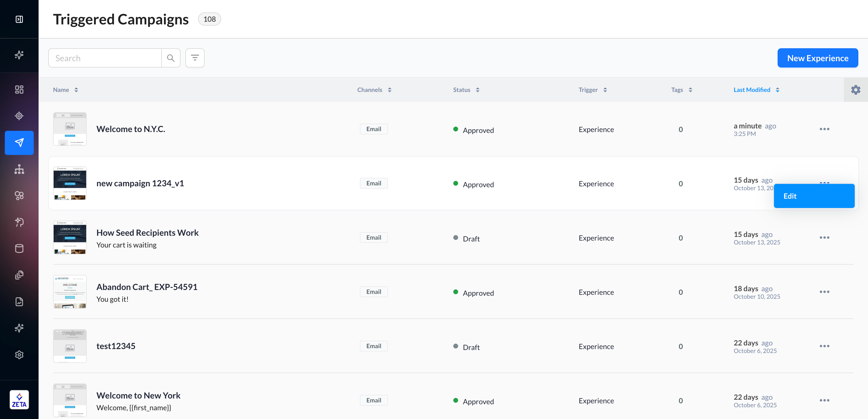This screenshot has height=419, width=868.
Task: Click into the Search input field
Action: tap(105, 58)
